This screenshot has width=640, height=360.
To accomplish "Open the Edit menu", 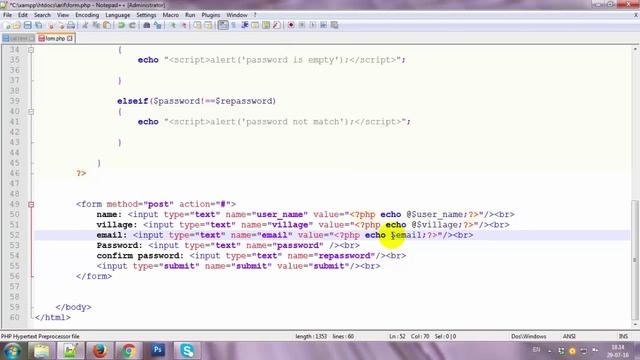I will click(x=23, y=15).
